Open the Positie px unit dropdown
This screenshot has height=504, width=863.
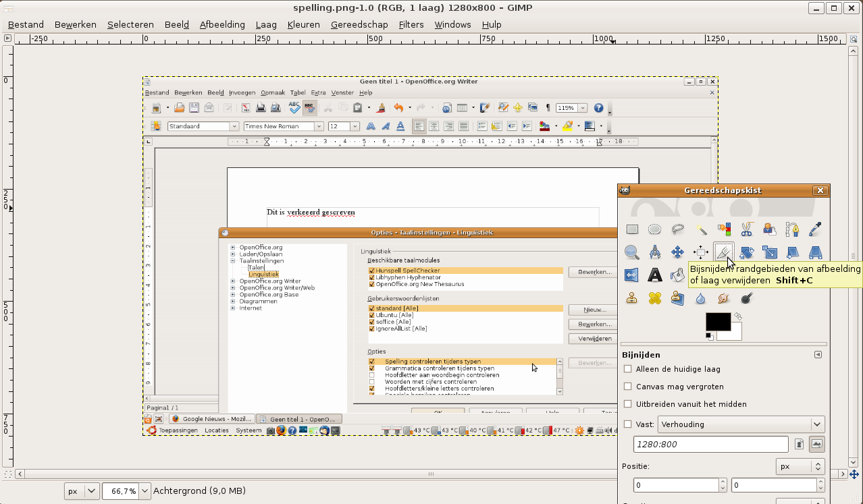pyautogui.click(x=800, y=466)
